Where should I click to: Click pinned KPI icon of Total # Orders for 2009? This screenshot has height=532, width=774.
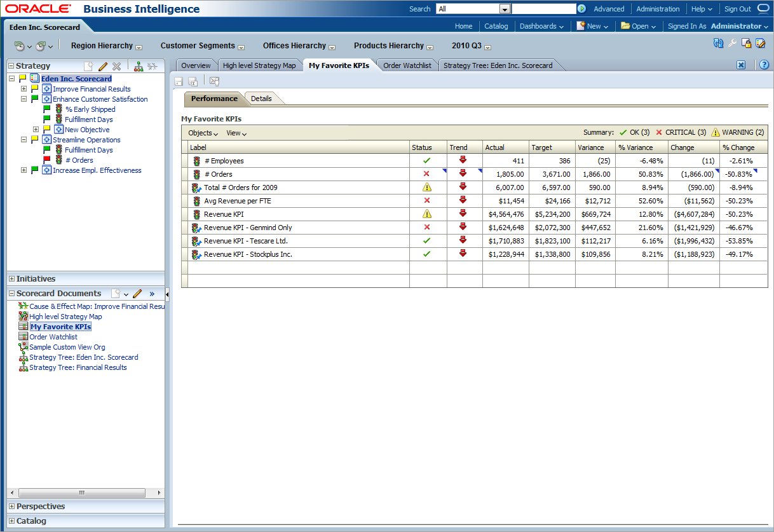196,188
